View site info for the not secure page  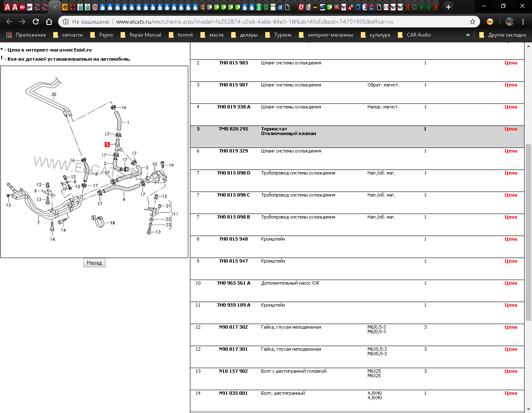pyautogui.click(x=66, y=22)
